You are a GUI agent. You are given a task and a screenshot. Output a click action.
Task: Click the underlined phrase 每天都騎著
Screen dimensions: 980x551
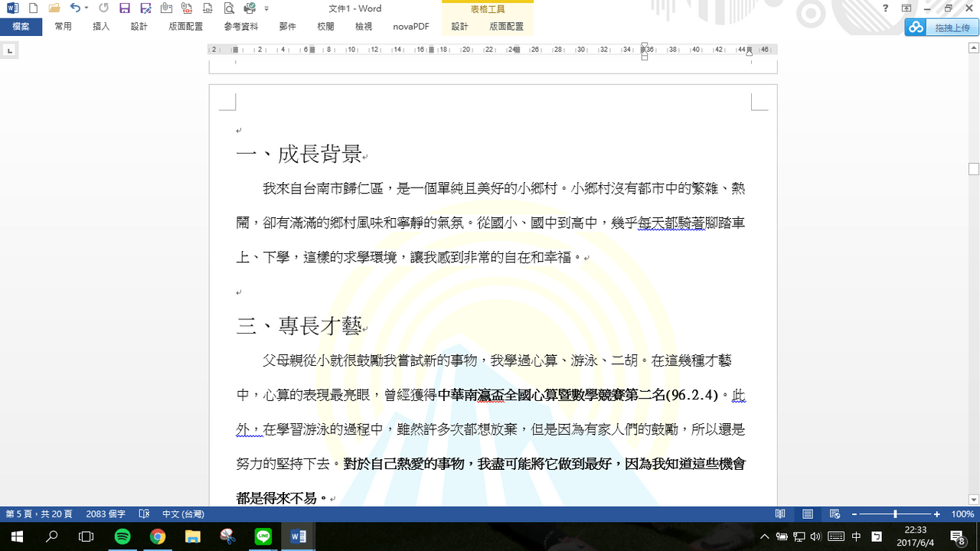point(671,223)
